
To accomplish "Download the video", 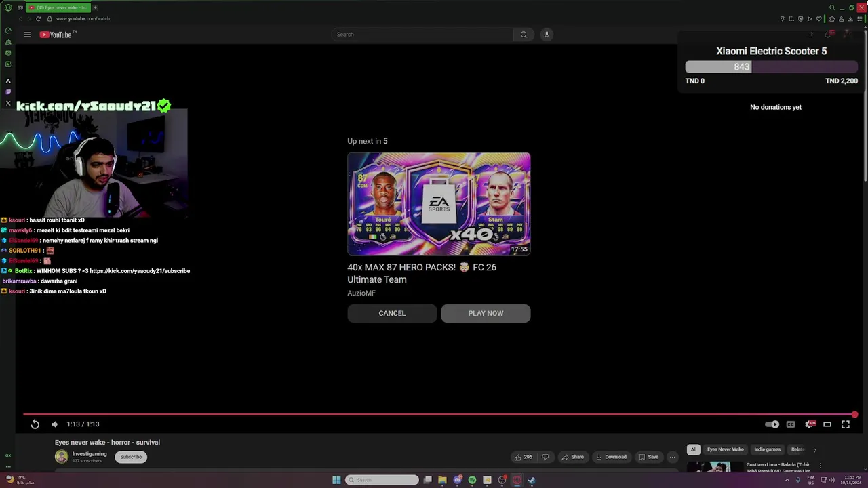I will (612, 457).
